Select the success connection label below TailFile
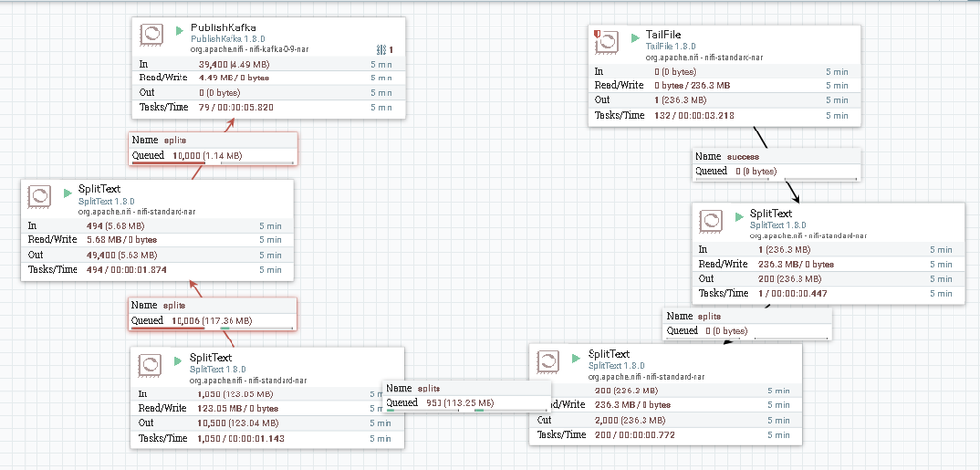Image resolution: width=980 pixels, height=470 pixels. pos(777,165)
